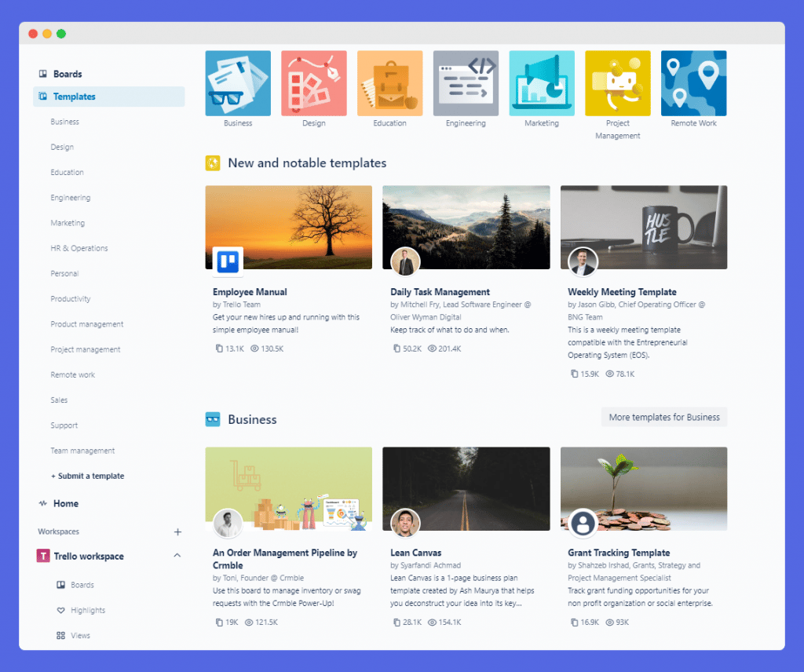Image resolution: width=804 pixels, height=672 pixels.
Task: Click the Views grid icon
Action: [60, 635]
